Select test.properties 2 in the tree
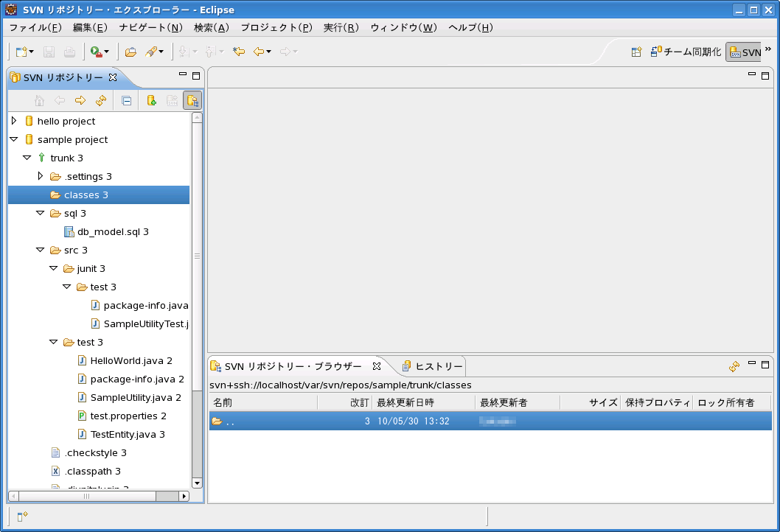Screen dimensions: 780x532 [122, 416]
